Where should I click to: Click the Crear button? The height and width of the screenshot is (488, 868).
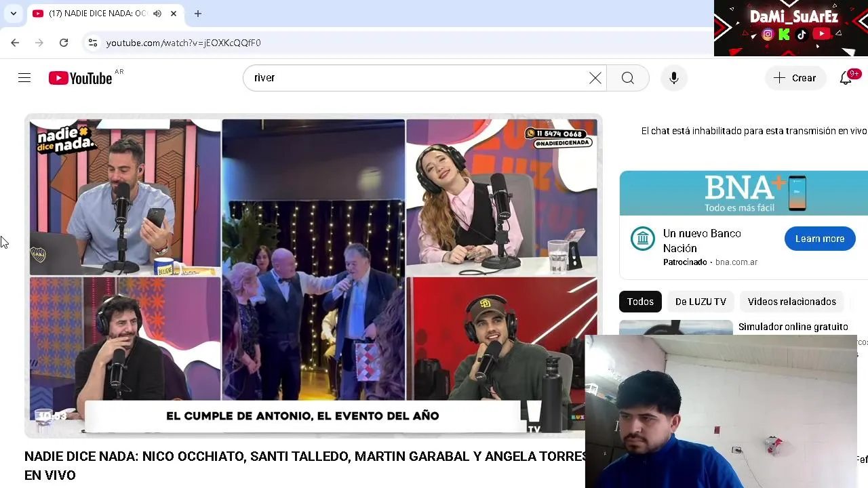pos(795,78)
